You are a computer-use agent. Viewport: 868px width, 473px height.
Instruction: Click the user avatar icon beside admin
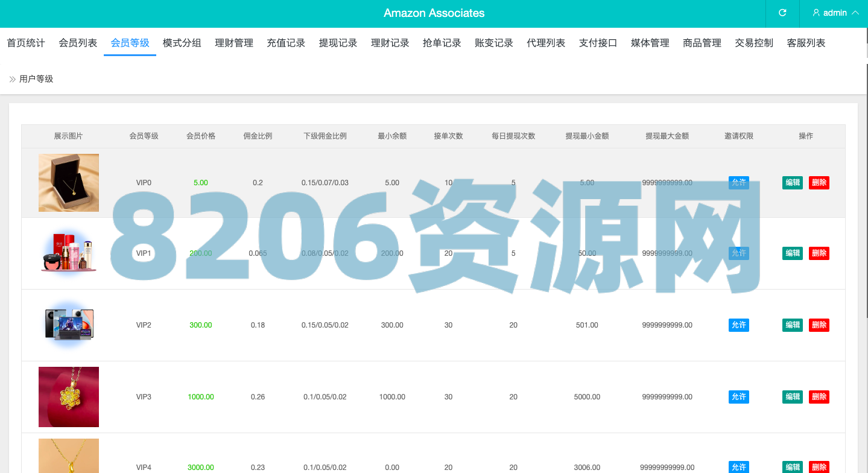pyautogui.click(x=816, y=13)
